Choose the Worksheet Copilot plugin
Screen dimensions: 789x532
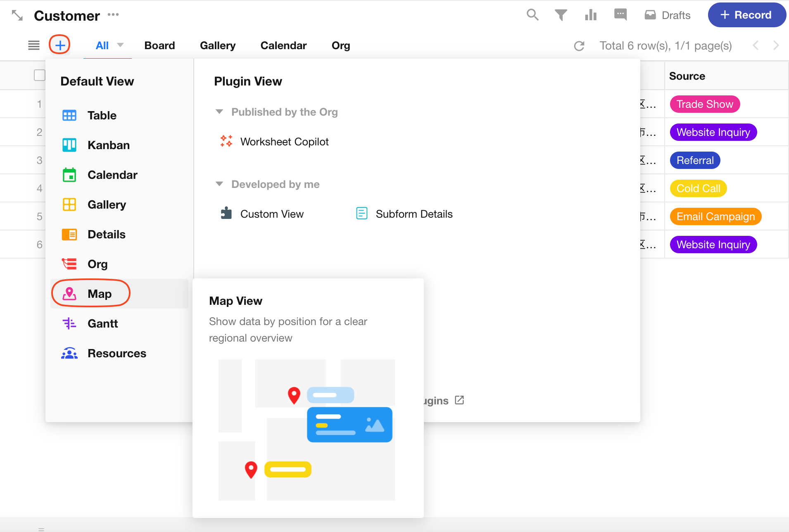(284, 142)
